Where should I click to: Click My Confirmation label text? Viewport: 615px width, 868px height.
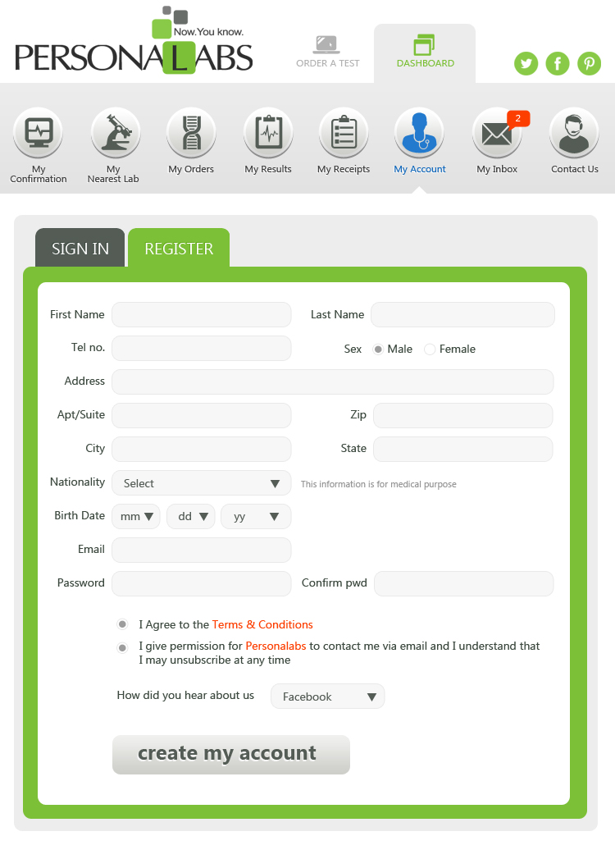[39, 174]
